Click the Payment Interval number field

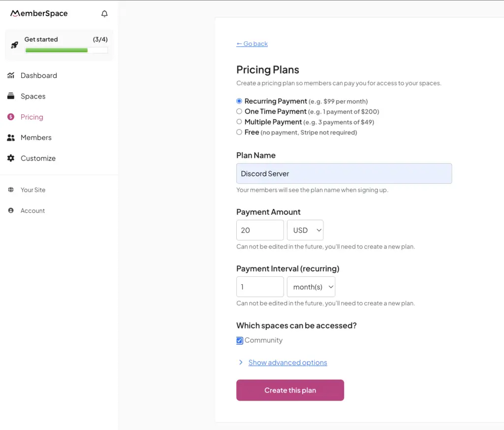click(260, 287)
